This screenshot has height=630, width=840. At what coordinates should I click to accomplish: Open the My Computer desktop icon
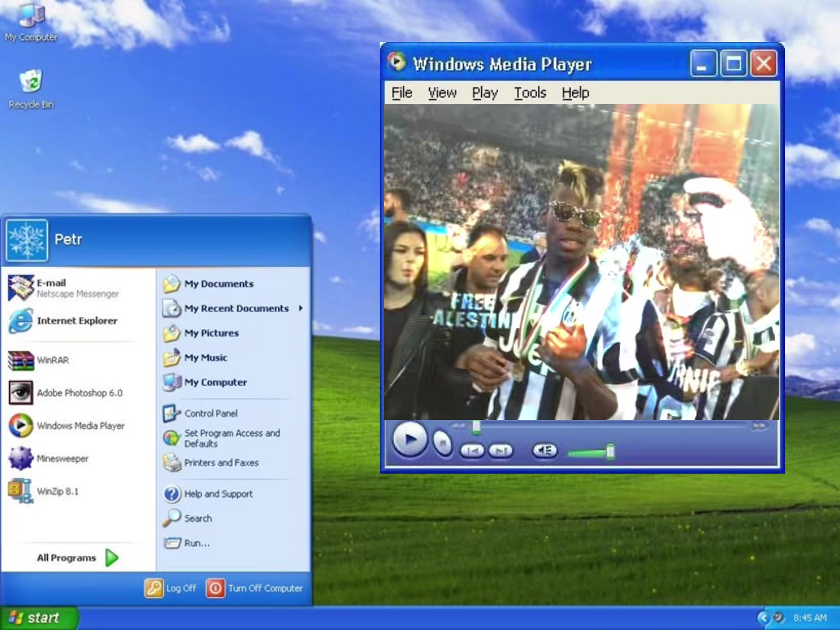(31, 23)
